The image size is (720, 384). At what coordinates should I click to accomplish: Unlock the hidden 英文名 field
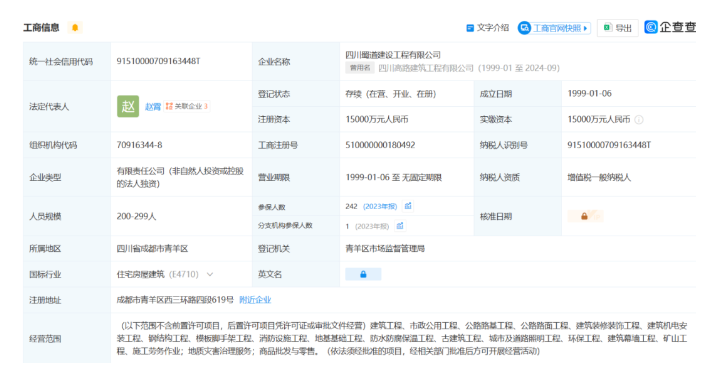pyautogui.click(x=363, y=274)
